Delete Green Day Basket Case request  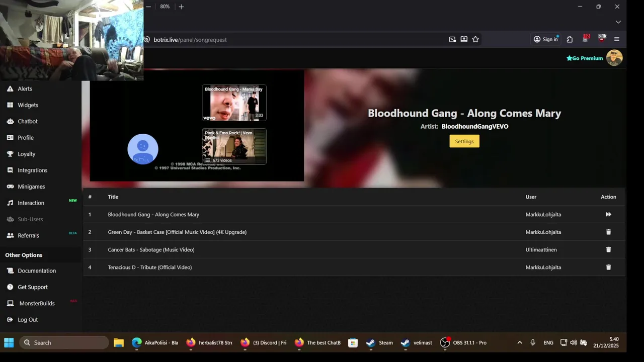608,232
